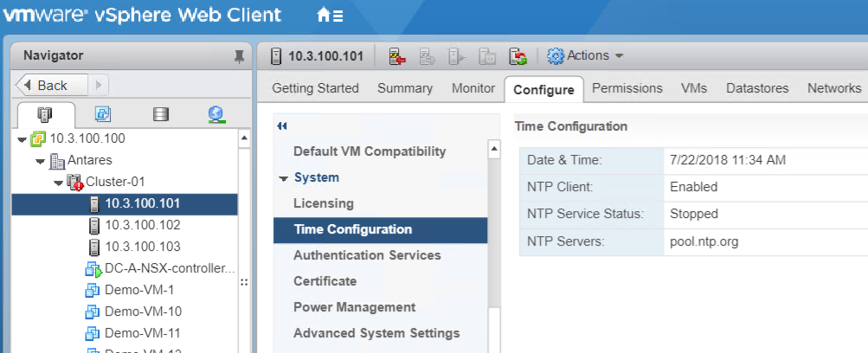Viewport: 868px width, 353px height.
Task: Click the vCenter icon beside 10.3.100.100
Action: point(37,138)
